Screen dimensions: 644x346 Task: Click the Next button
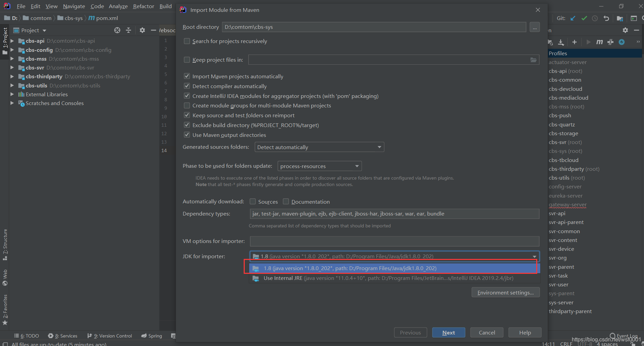(x=448, y=332)
